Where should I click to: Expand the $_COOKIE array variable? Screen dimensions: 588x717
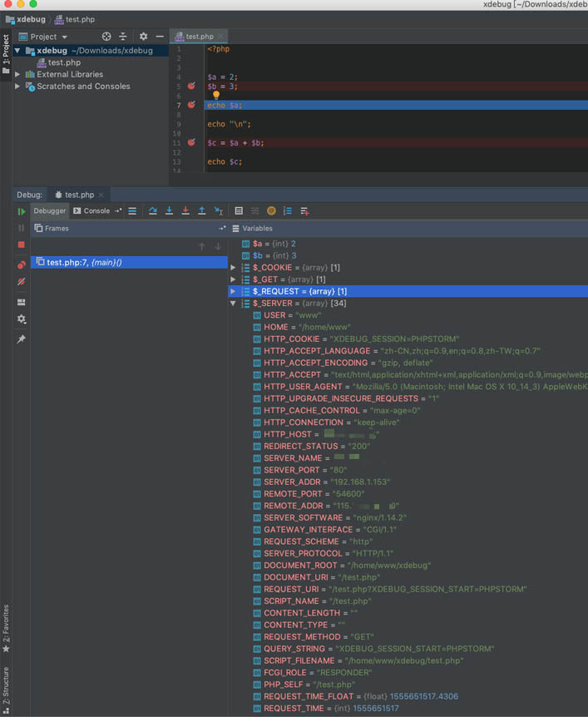point(233,268)
